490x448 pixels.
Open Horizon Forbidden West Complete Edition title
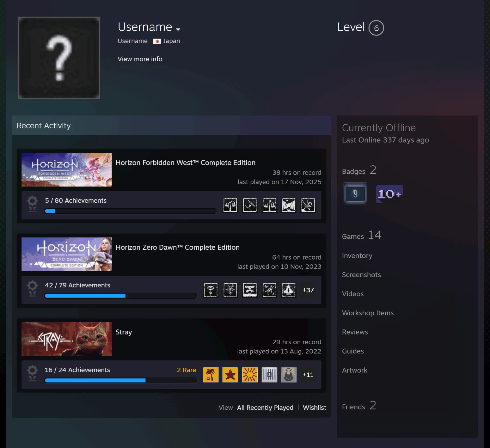pos(186,163)
